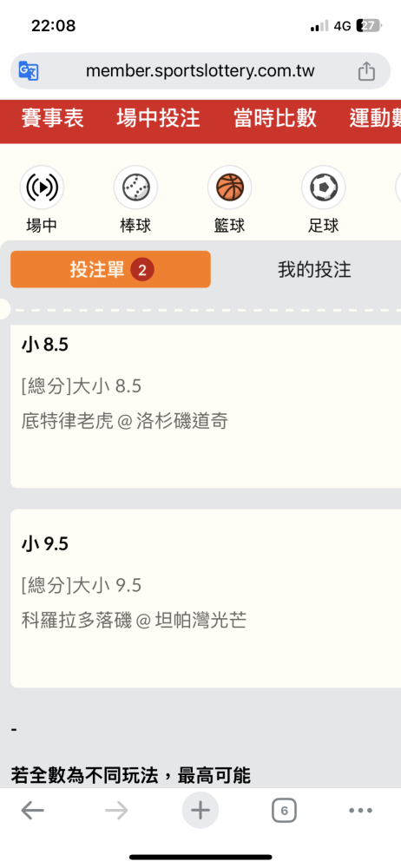Image resolution: width=401 pixels, height=868 pixels.
Task: Open a new tab with plus button
Action: (x=200, y=811)
